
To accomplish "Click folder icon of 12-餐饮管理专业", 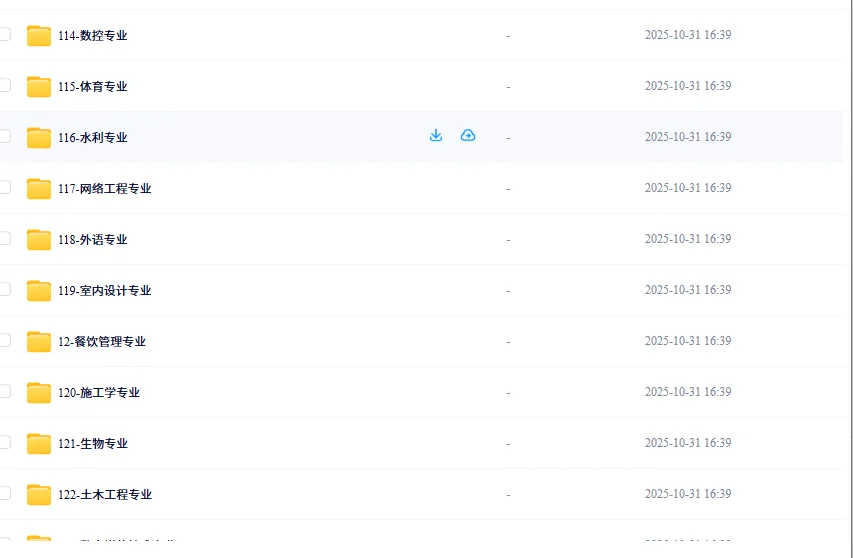I will click(x=39, y=342).
